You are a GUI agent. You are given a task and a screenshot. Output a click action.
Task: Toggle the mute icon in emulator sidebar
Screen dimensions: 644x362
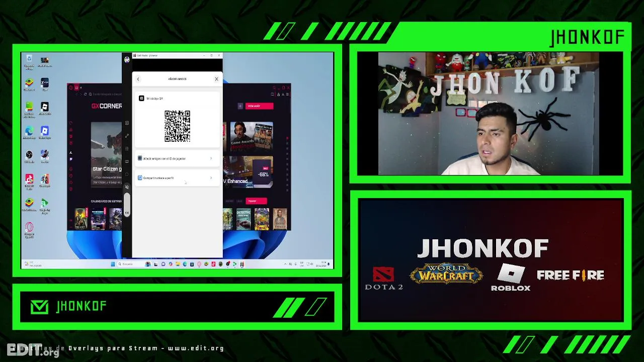point(127,187)
